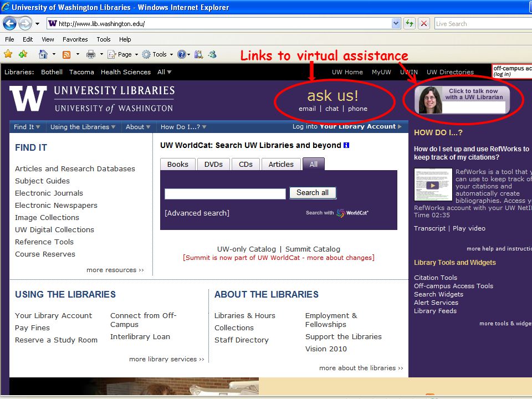
Task: Click the browser Forward arrow button
Action: tap(25, 23)
